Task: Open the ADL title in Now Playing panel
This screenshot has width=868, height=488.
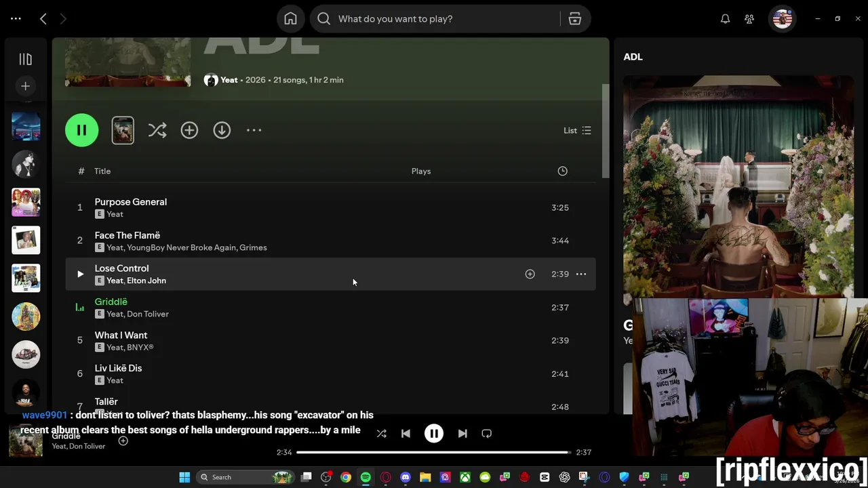Action: pyautogui.click(x=633, y=57)
